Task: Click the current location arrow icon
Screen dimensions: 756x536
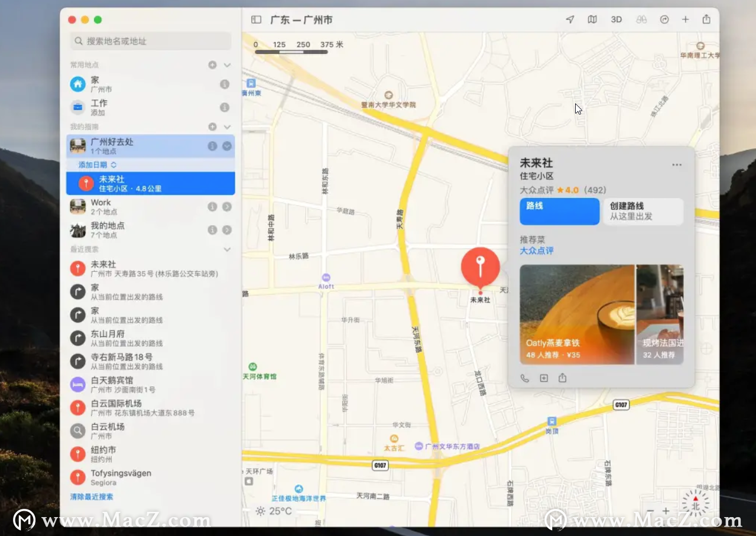Action: pos(570,20)
